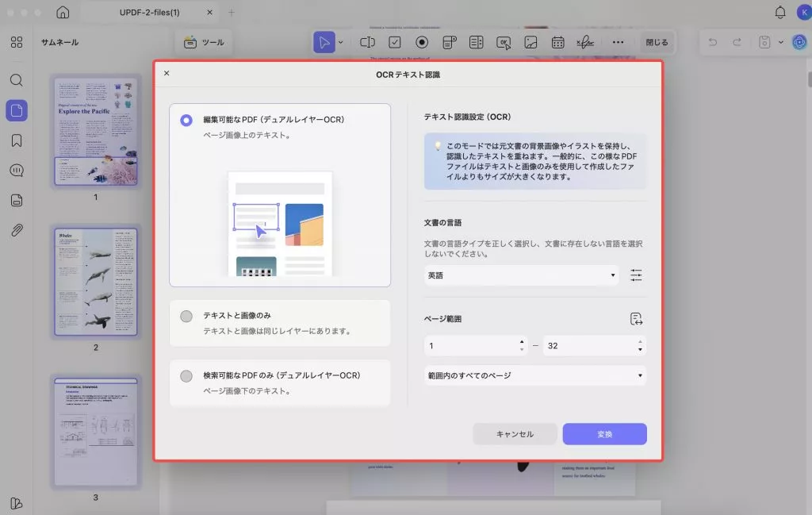Close the UPDF-2-files(1) tab
Viewport: 812px width, 515px height.
(x=209, y=12)
